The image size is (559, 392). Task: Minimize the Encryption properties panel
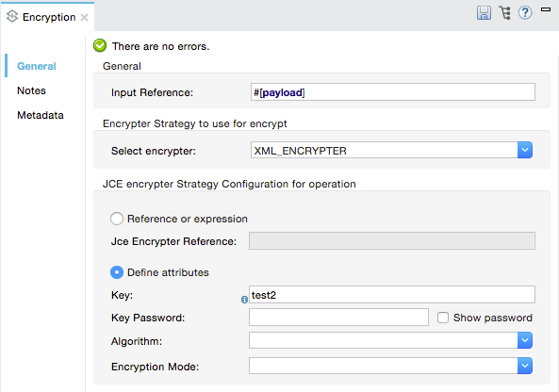(x=546, y=9)
